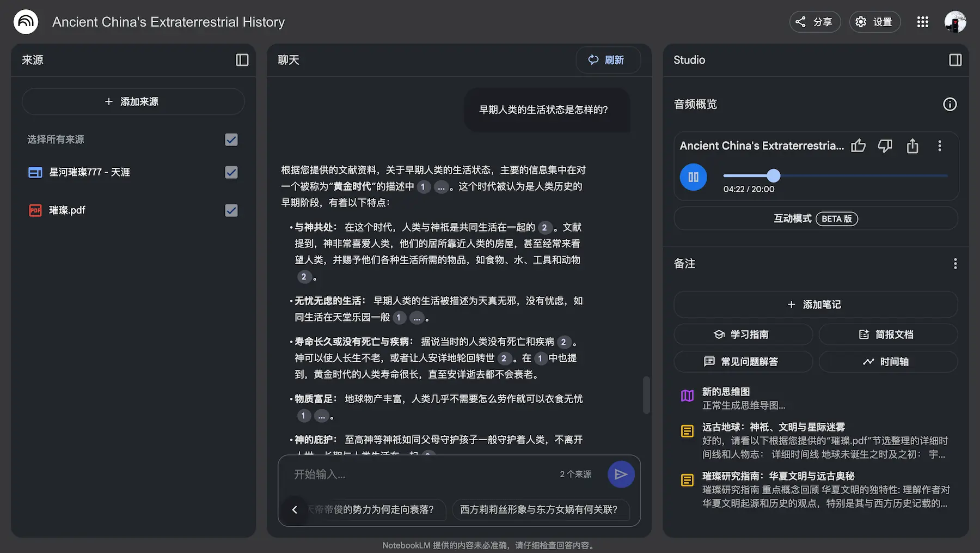
Task: Click audio overview info icon
Action: click(950, 104)
